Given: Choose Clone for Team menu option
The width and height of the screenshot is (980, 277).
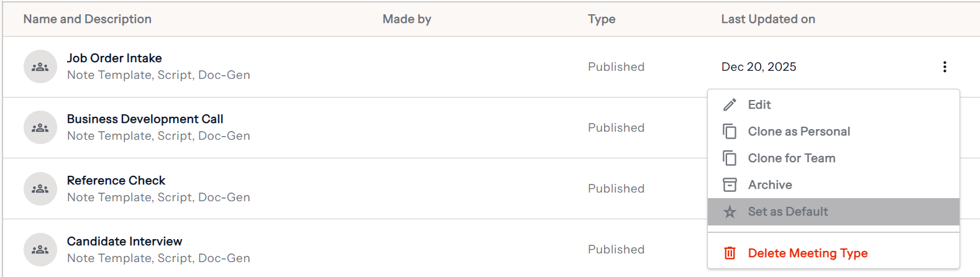Looking at the screenshot, I should (x=791, y=158).
